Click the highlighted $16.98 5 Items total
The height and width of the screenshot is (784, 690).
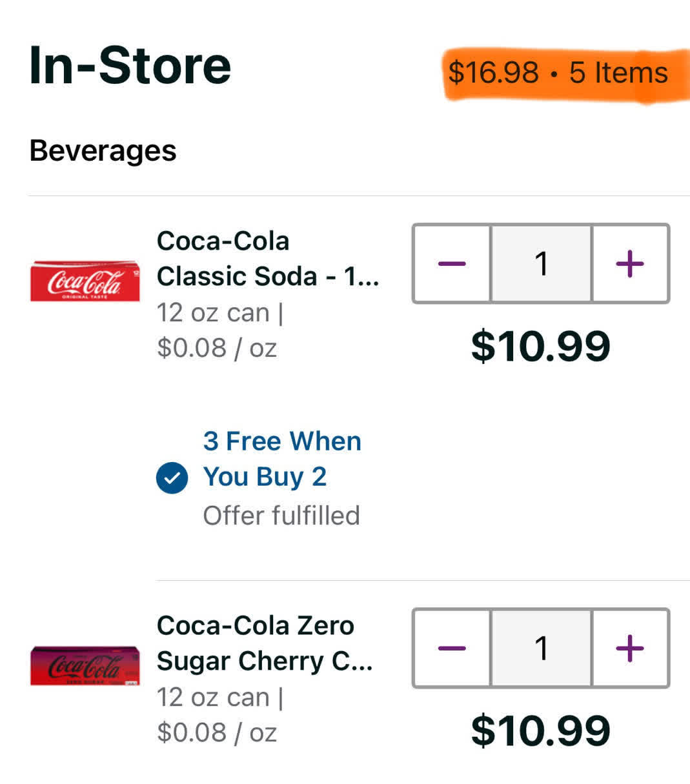pos(558,72)
